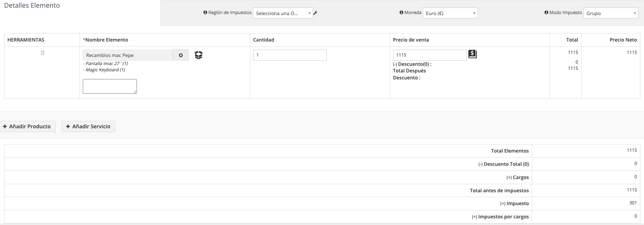Focus the Cantidad quantity field
The width and height of the screenshot is (644, 225).
(x=290, y=55)
